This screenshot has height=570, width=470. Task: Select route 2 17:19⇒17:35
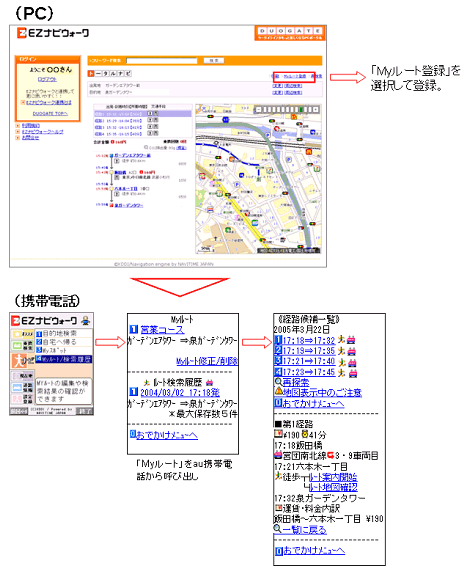[309, 351]
